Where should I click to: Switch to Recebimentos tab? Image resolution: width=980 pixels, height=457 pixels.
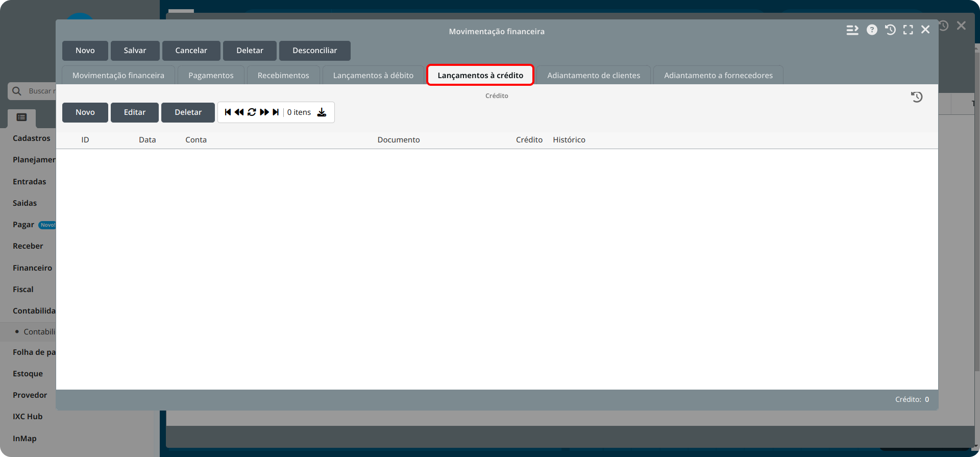(283, 75)
